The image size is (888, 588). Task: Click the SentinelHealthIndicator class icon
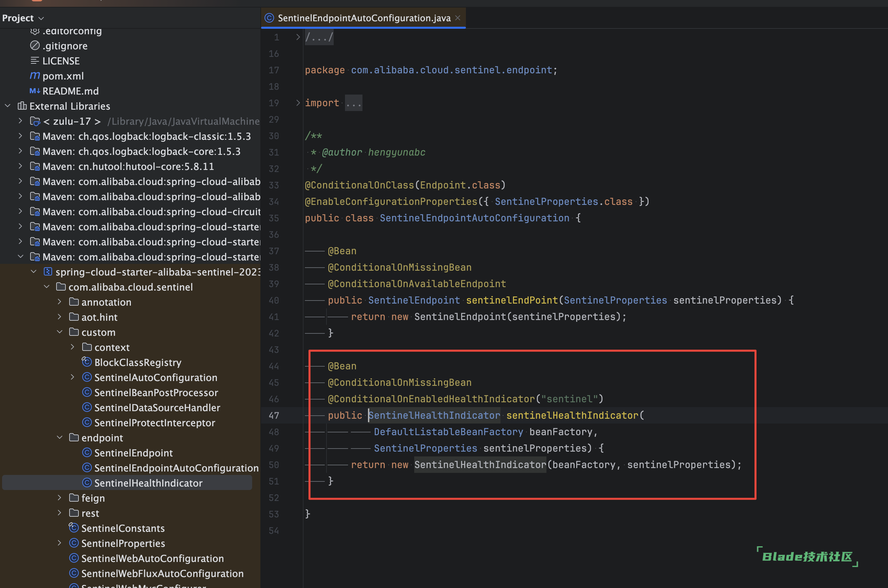pos(87,482)
